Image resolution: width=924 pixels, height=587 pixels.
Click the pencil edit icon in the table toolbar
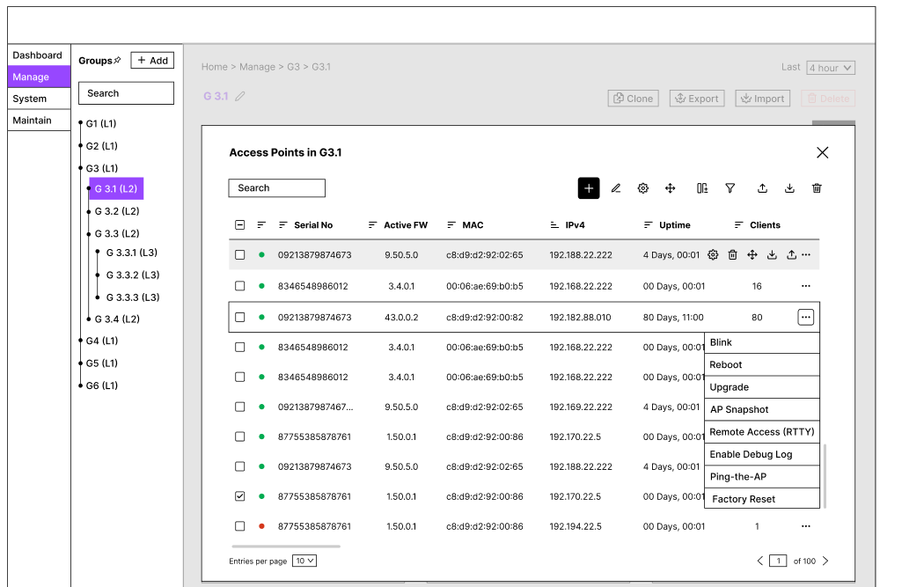click(616, 188)
